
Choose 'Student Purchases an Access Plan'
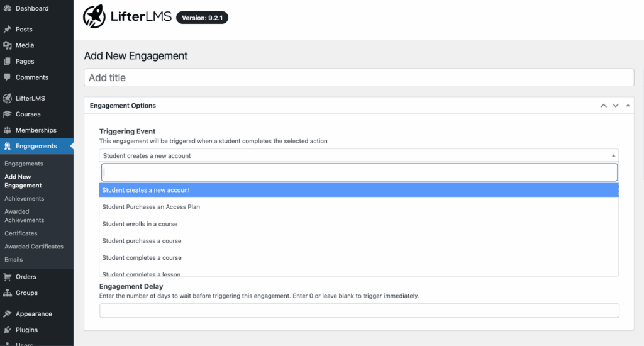tap(358, 207)
